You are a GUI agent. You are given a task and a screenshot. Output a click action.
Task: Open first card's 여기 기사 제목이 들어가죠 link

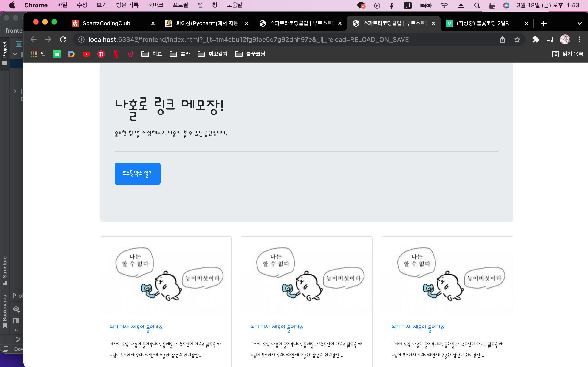click(x=136, y=327)
